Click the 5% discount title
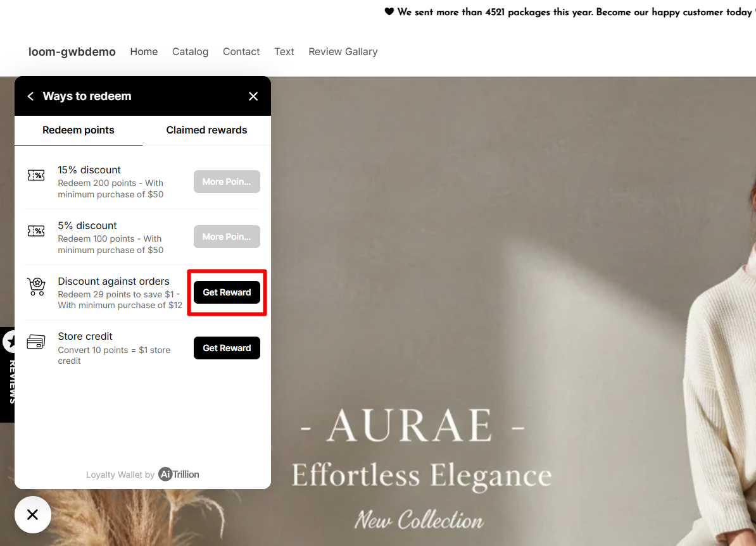 [87, 225]
